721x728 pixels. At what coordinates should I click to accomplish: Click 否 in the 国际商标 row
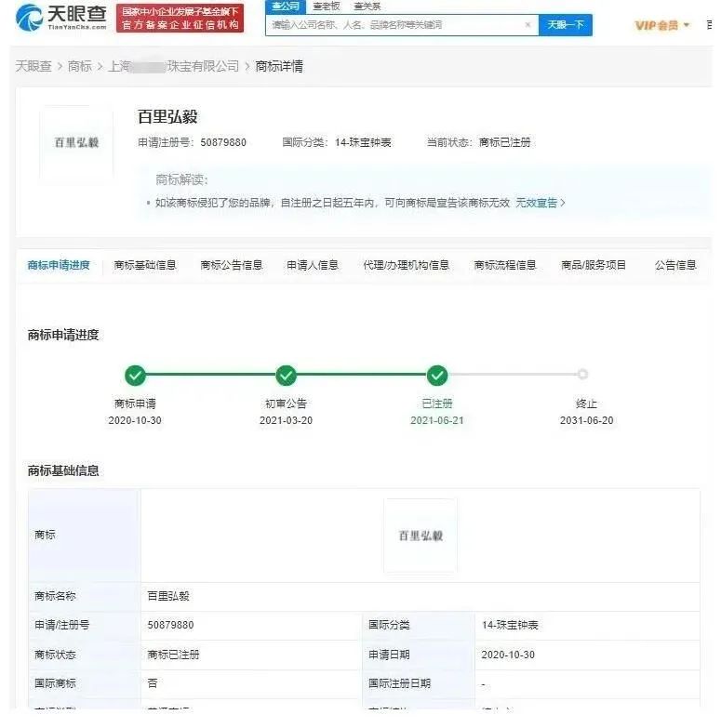[153, 683]
